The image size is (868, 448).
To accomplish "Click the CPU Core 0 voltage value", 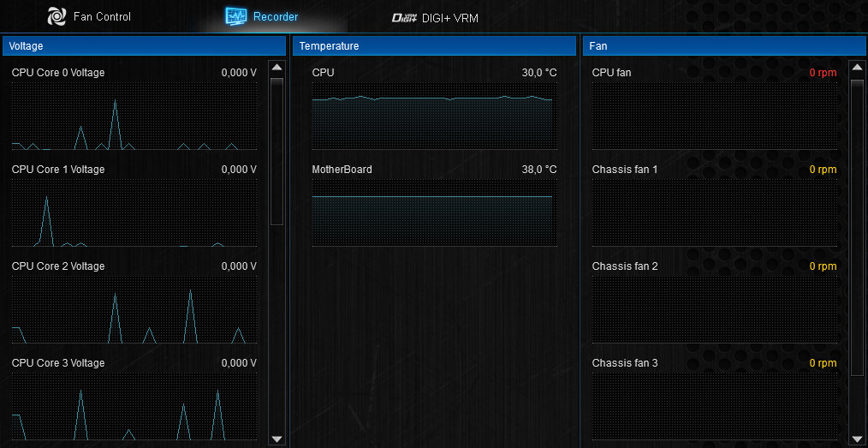I will pyautogui.click(x=239, y=73).
